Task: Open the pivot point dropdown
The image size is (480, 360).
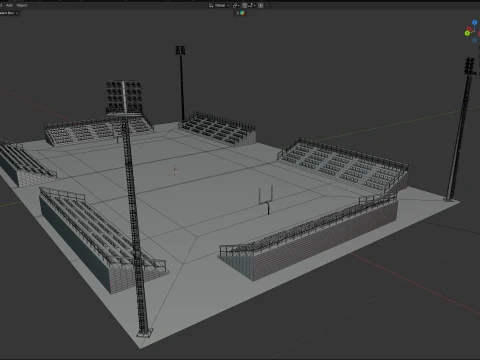Action: (x=236, y=5)
